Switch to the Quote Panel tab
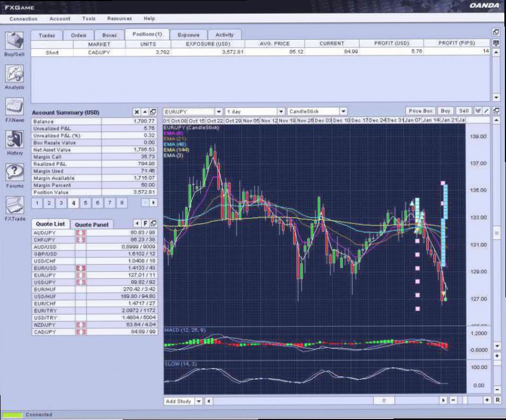This screenshot has height=420, width=506. tap(92, 225)
